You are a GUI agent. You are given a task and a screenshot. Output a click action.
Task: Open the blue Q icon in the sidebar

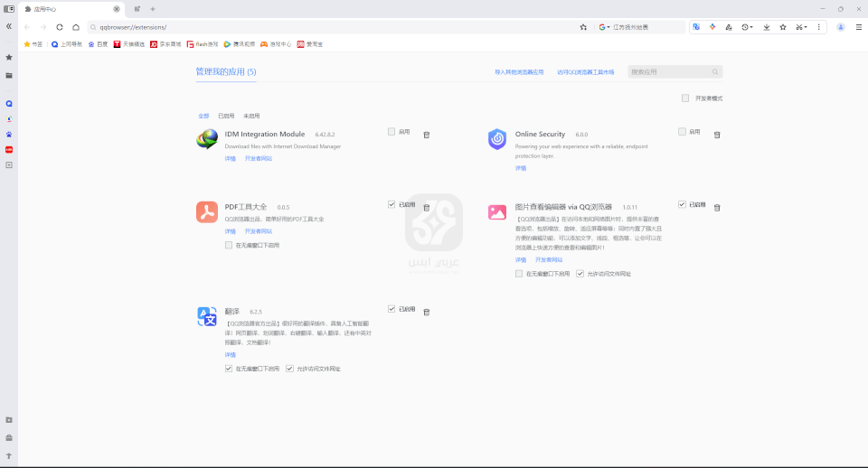[x=9, y=103]
